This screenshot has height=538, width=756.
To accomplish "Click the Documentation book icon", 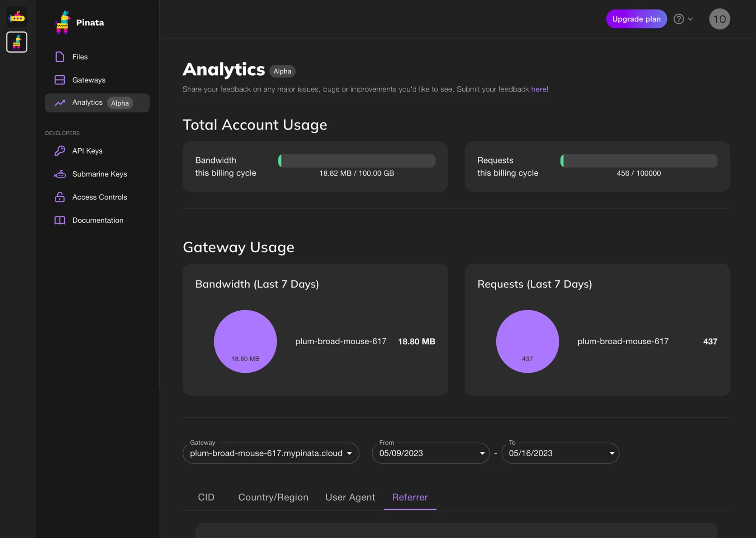I will tap(60, 220).
